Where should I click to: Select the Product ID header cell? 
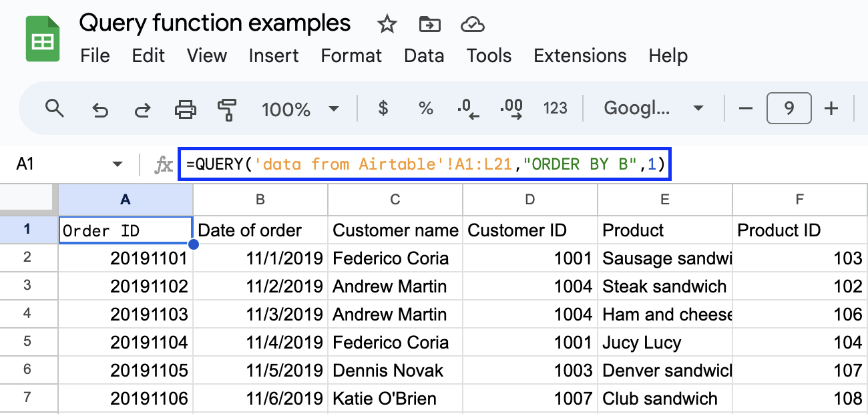tap(800, 230)
